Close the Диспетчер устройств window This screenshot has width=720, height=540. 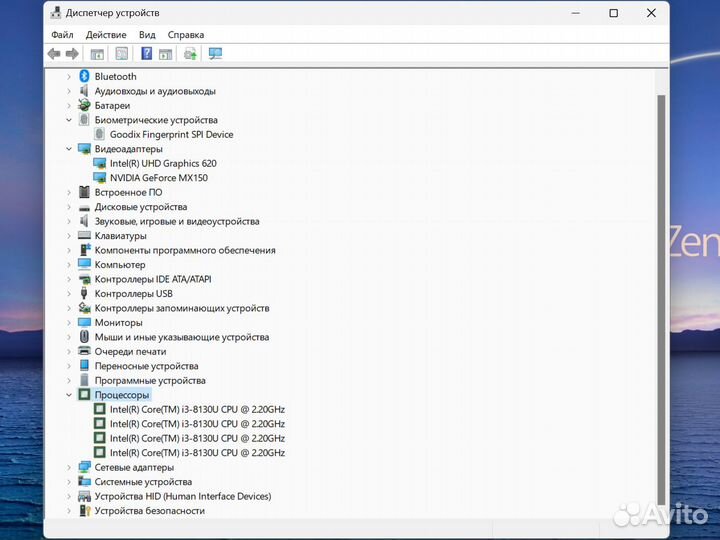[x=651, y=13]
